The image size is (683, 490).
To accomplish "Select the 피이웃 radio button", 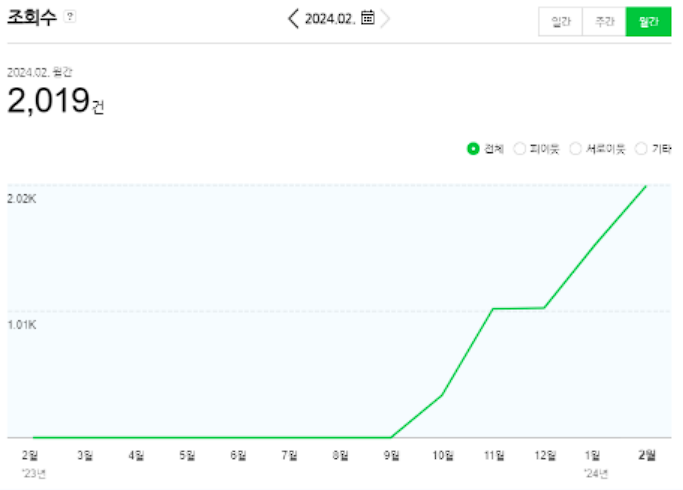I will (519, 149).
